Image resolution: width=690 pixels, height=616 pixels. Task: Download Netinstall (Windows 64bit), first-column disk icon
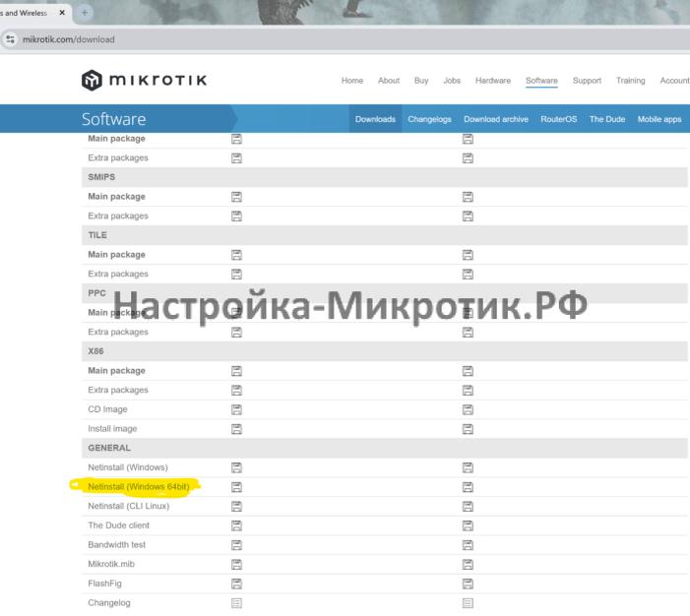click(236, 487)
